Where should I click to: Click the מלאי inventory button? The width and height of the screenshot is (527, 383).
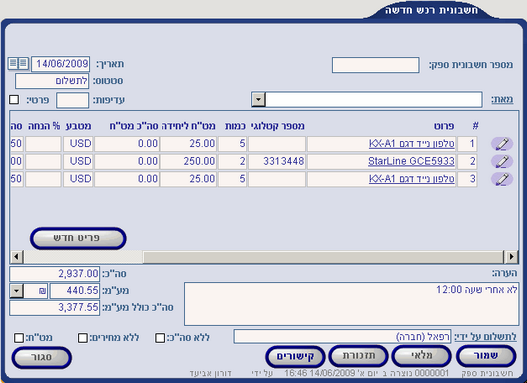(x=422, y=356)
